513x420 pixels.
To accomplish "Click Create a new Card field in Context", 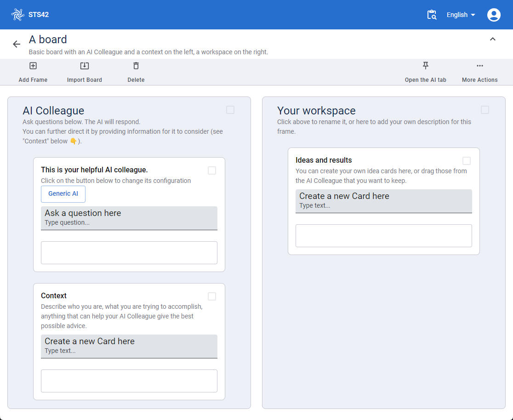I will tap(129, 346).
